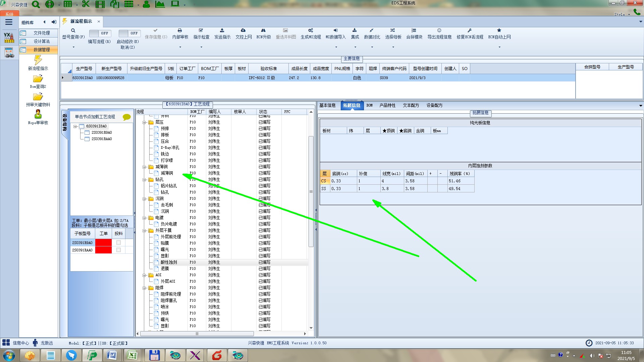Collapse the 减薄铜 folder node
Screen dimensions: 644x362
coord(144,167)
